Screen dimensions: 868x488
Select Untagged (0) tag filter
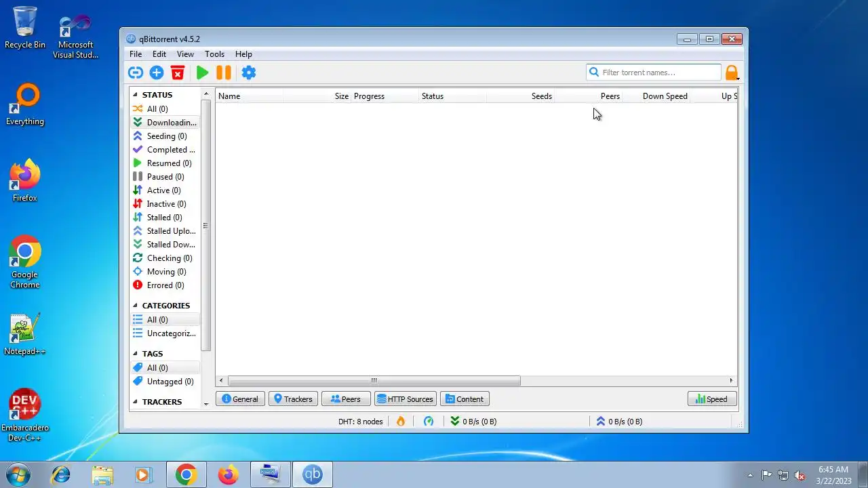[x=165, y=381]
